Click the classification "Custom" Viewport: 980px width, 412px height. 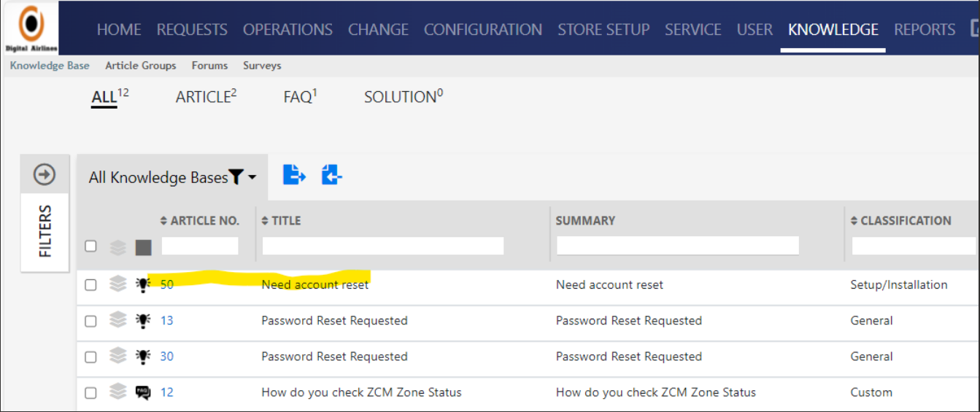[871, 392]
